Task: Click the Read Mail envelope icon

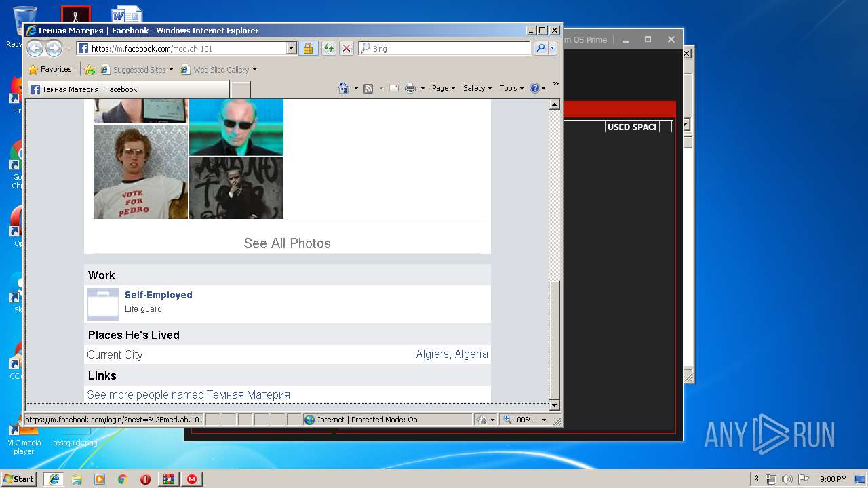Action: [x=394, y=89]
